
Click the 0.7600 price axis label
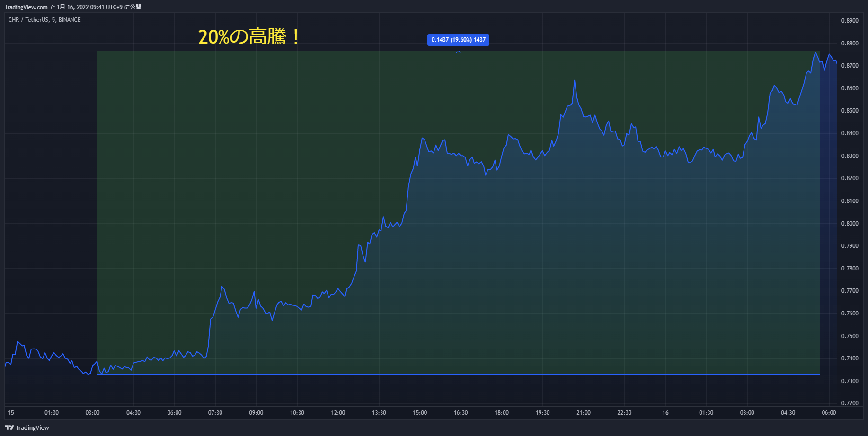[x=850, y=314]
